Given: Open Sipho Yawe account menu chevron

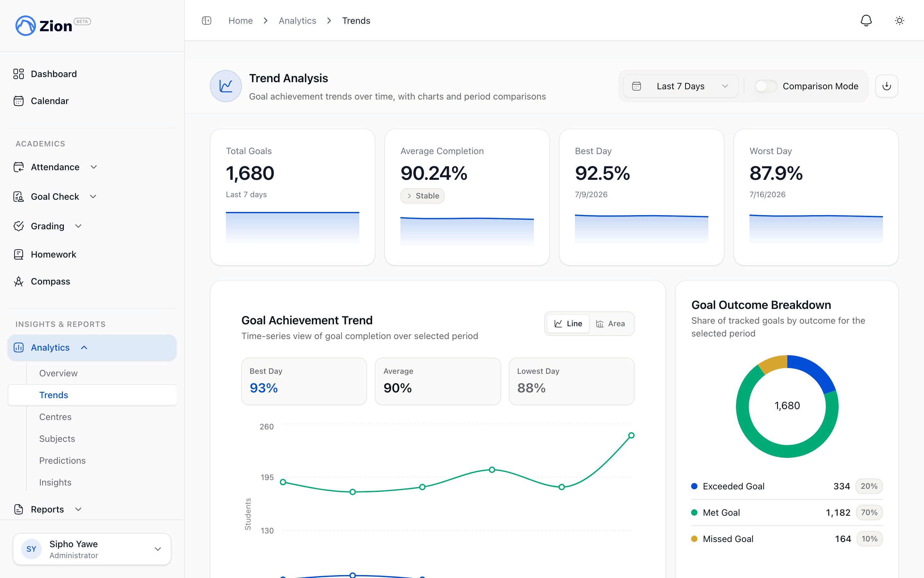Looking at the screenshot, I should (x=158, y=549).
